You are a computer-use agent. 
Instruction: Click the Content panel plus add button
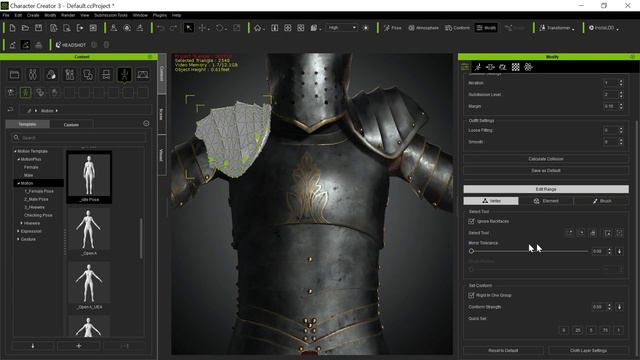click(x=79, y=346)
